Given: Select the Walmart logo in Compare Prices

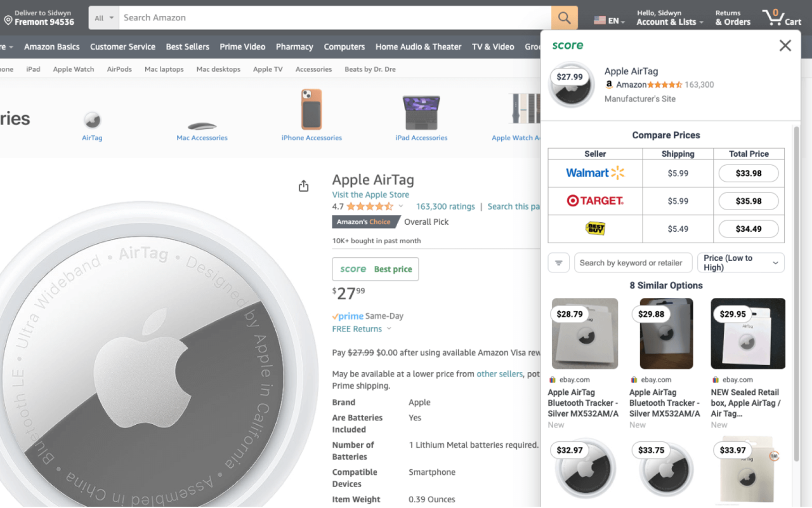Looking at the screenshot, I should (x=594, y=173).
